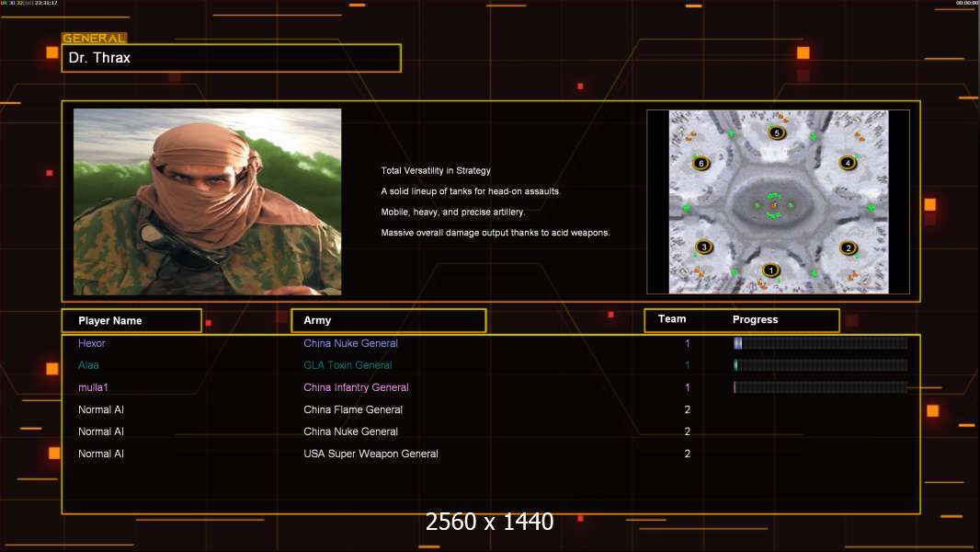Click the Player Name column header

[131, 321]
